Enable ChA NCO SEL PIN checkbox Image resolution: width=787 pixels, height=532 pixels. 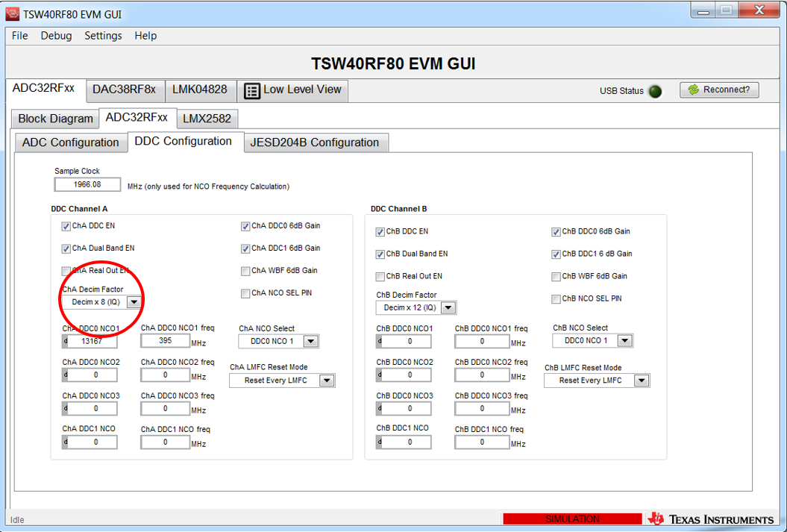[x=245, y=293]
